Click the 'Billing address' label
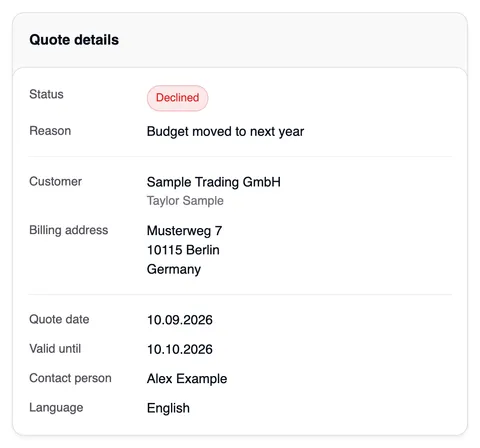This screenshot has width=480, height=448. 69,230
